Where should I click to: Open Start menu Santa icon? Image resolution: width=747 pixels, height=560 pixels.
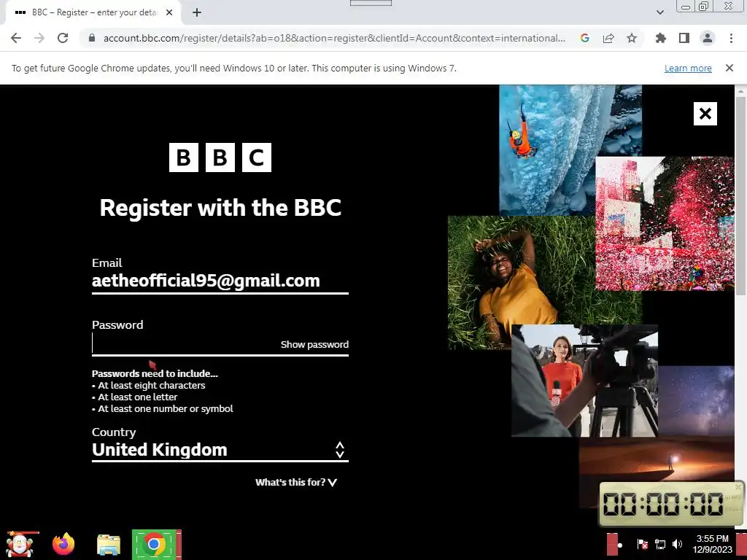[x=20, y=545]
